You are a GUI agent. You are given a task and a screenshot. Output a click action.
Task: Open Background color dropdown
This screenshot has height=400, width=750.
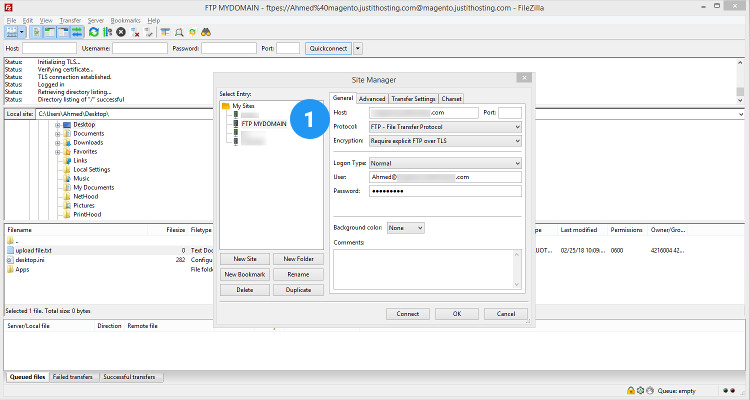pos(406,228)
